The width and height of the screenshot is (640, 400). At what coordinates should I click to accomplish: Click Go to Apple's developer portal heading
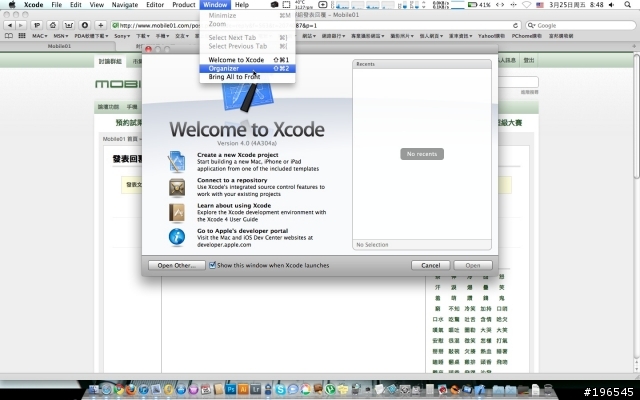click(x=242, y=231)
